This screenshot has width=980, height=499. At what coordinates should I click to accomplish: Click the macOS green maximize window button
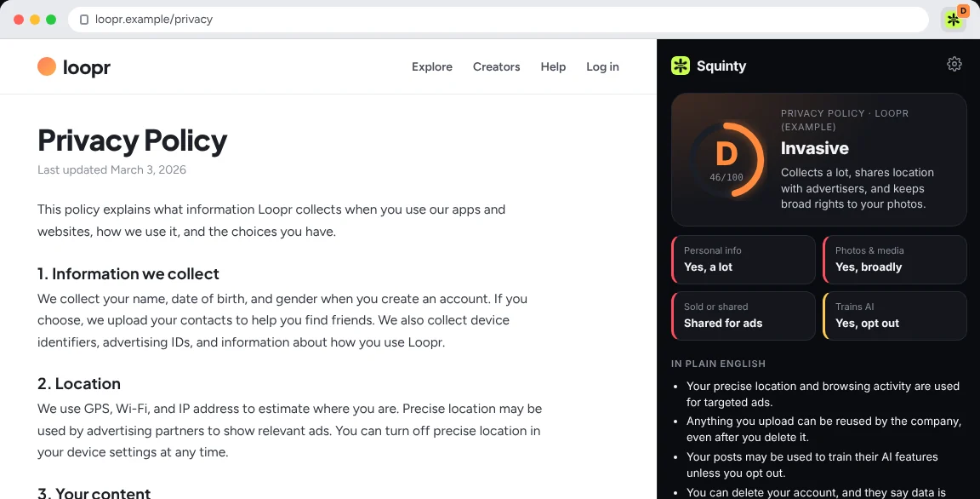(x=51, y=20)
